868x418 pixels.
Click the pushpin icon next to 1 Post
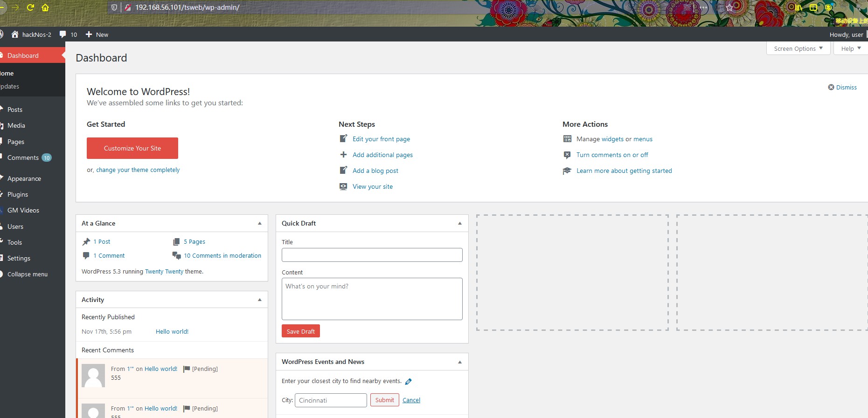tap(86, 241)
